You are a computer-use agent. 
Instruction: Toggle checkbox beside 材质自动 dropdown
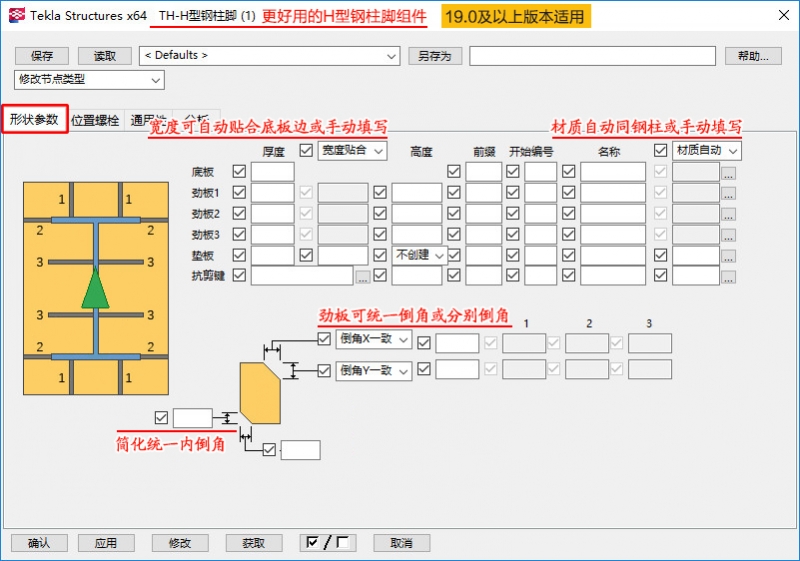pos(660,150)
